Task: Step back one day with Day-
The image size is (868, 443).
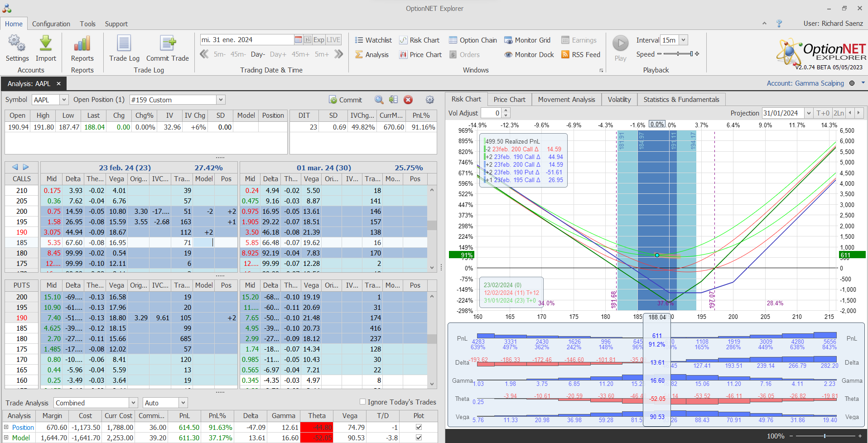Action: (258, 54)
